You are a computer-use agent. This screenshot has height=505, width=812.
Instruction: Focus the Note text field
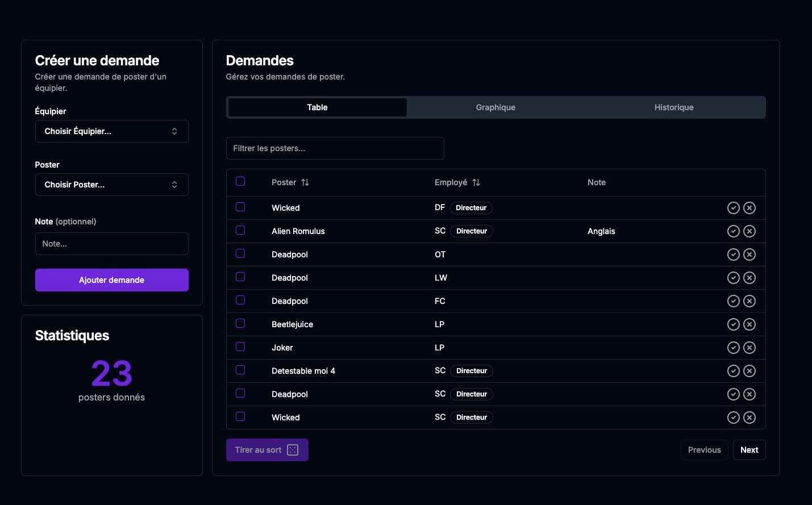[111, 244]
